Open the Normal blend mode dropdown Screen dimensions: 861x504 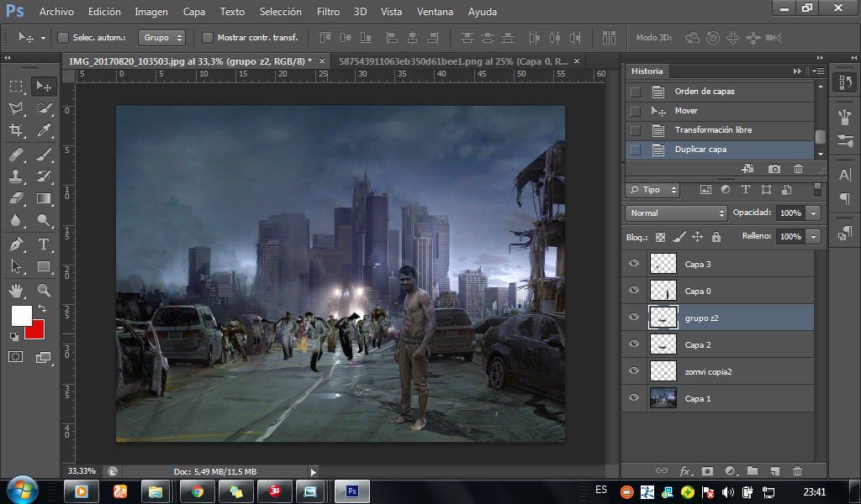click(x=676, y=213)
